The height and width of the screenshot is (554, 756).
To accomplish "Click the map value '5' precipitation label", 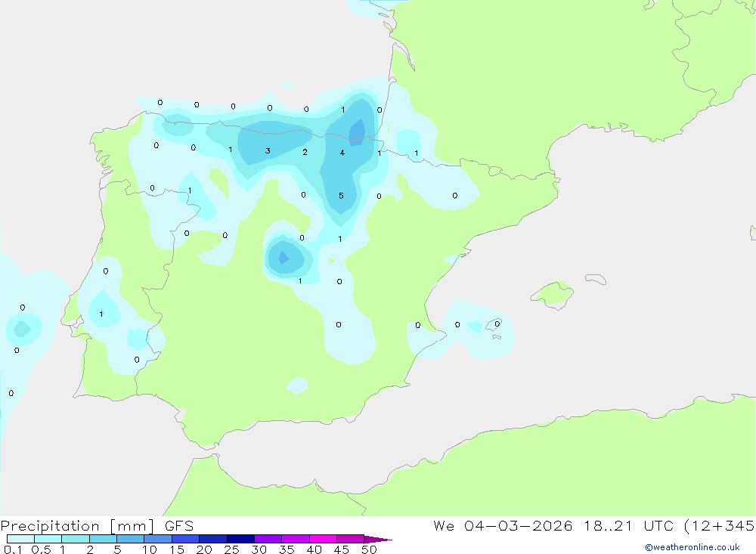I will [x=342, y=196].
